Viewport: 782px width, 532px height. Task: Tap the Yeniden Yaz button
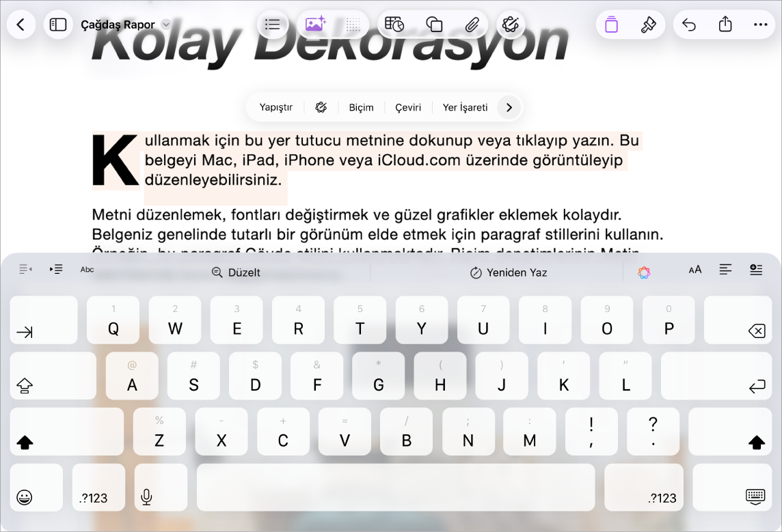pyautogui.click(x=509, y=272)
